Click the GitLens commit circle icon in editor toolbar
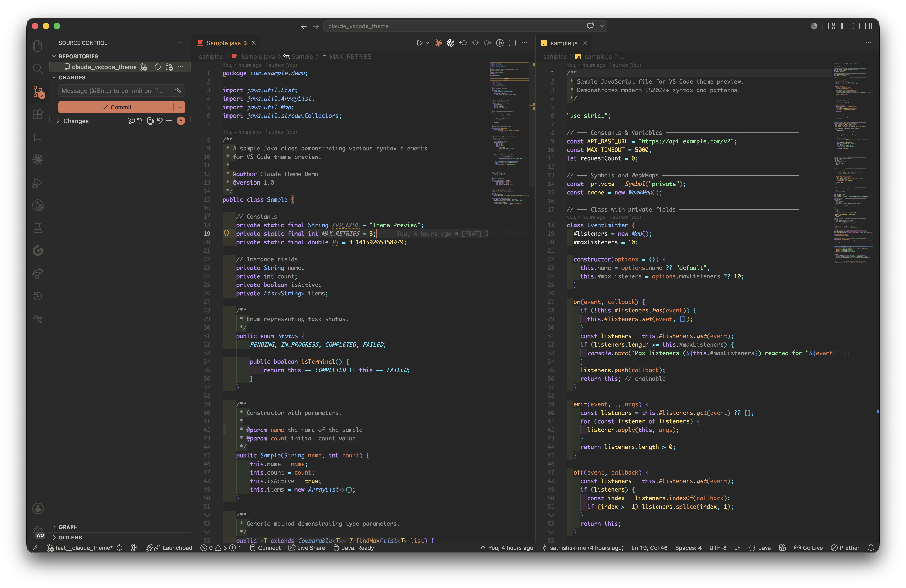The image size is (906, 588). 476,43
